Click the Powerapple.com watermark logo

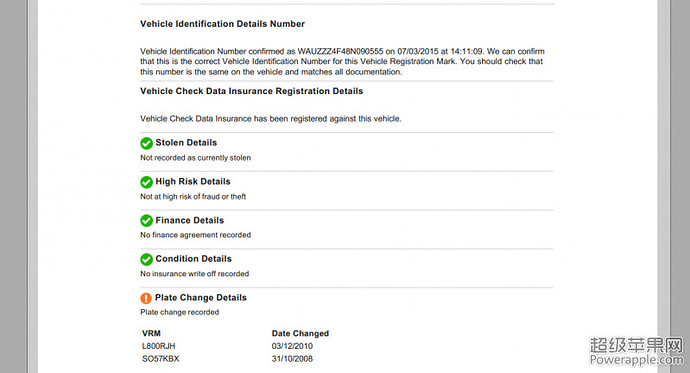coord(636,352)
